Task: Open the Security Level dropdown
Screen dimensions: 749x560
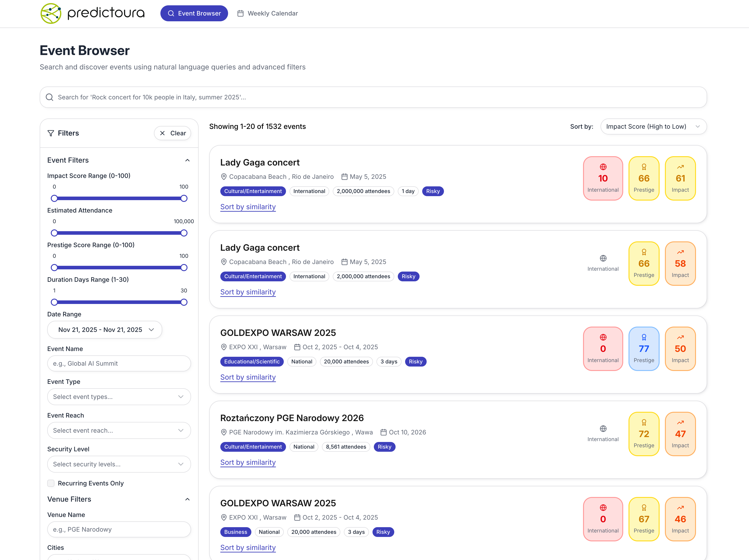Action: (x=119, y=464)
